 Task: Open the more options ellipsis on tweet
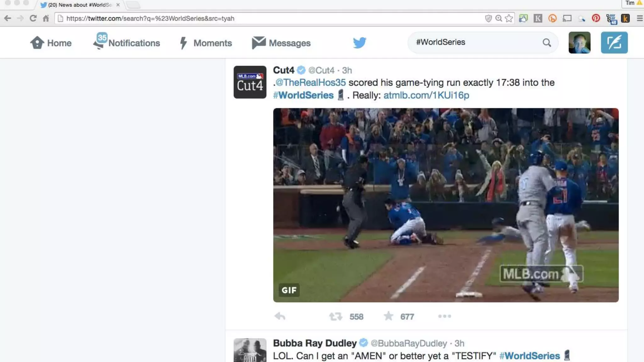444,316
